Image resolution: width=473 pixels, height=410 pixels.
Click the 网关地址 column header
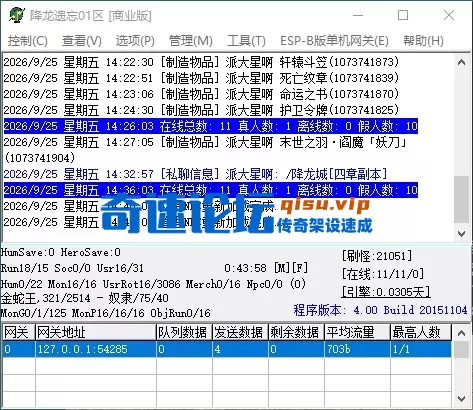(96, 332)
